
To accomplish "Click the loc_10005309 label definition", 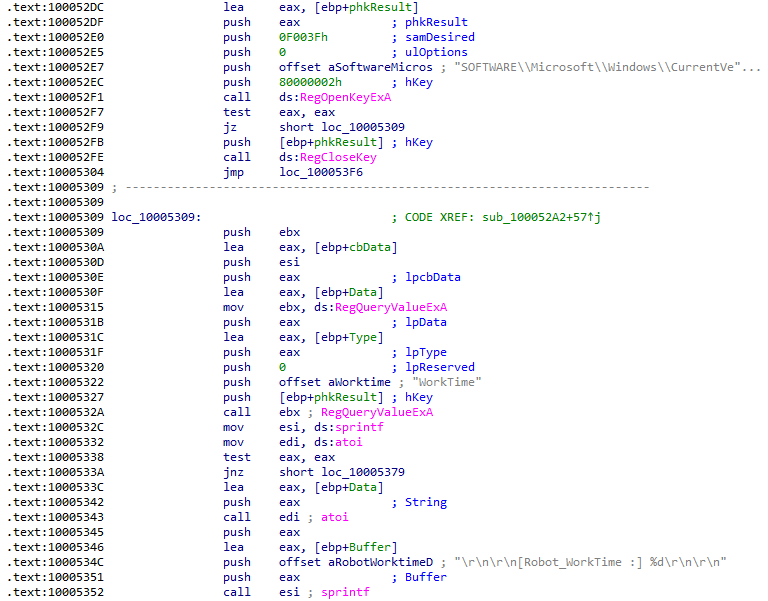I will [156, 217].
